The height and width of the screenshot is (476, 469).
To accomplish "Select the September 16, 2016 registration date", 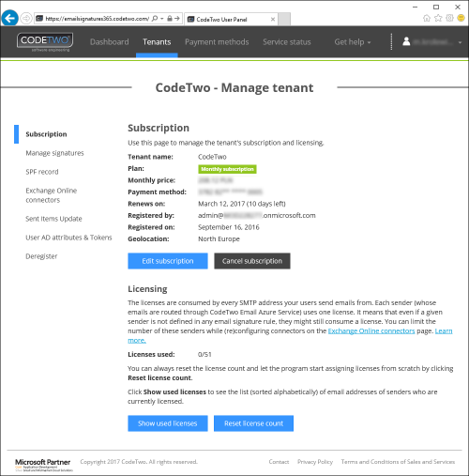I will (x=229, y=227).
